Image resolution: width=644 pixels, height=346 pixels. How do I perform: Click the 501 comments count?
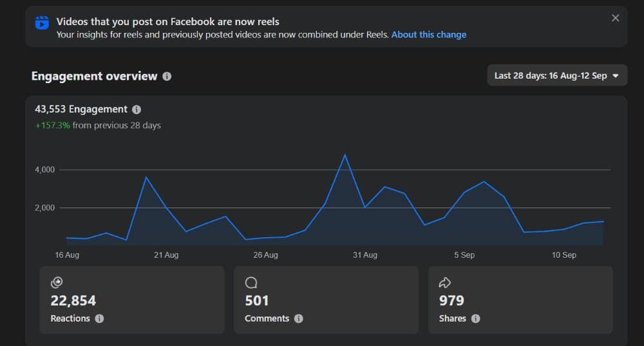point(257,300)
